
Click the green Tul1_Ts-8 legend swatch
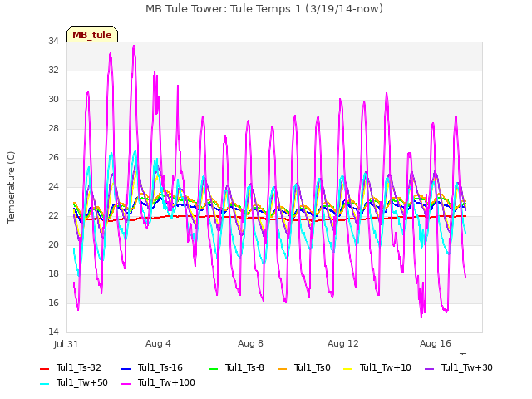[x=213, y=368]
